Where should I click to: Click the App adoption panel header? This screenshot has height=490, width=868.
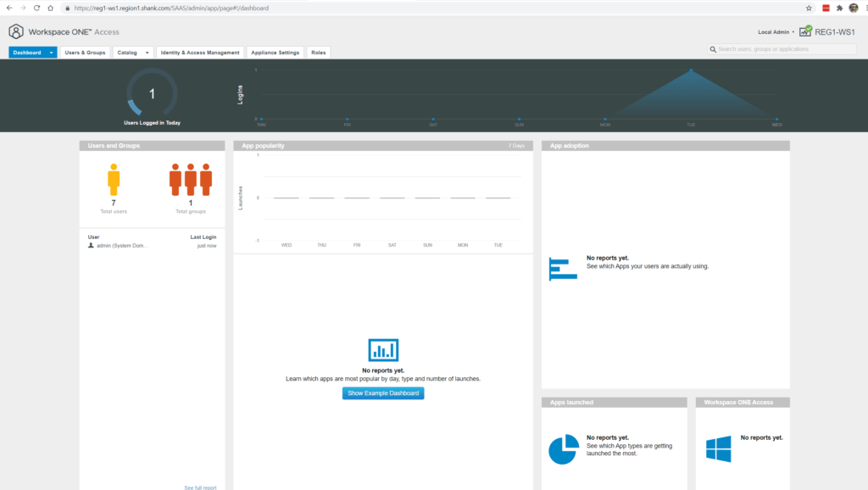coord(665,146)
